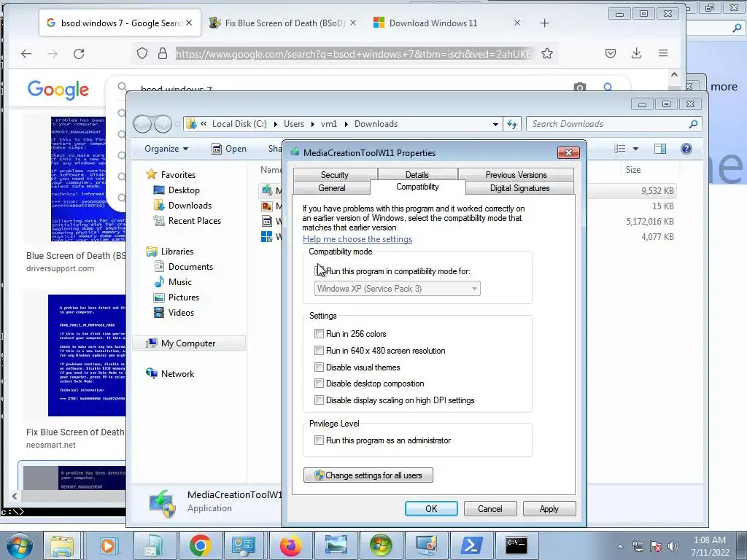Open the Firefox hamburger menu
The width and height of the screenshot is (747, 560).
click(662, 53)
